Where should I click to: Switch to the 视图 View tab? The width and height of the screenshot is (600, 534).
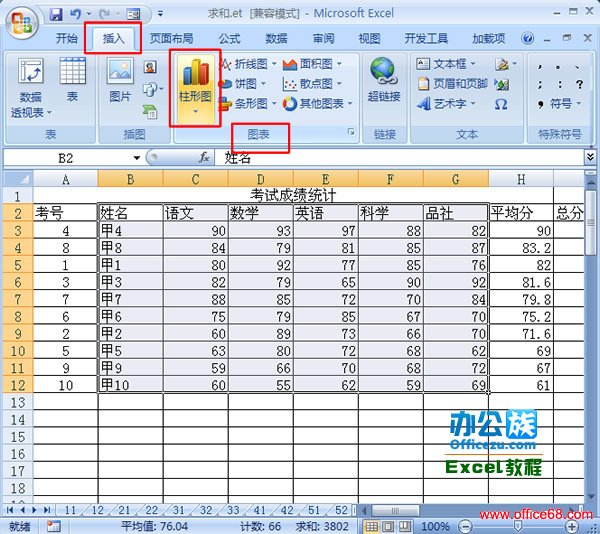(369, 38)
